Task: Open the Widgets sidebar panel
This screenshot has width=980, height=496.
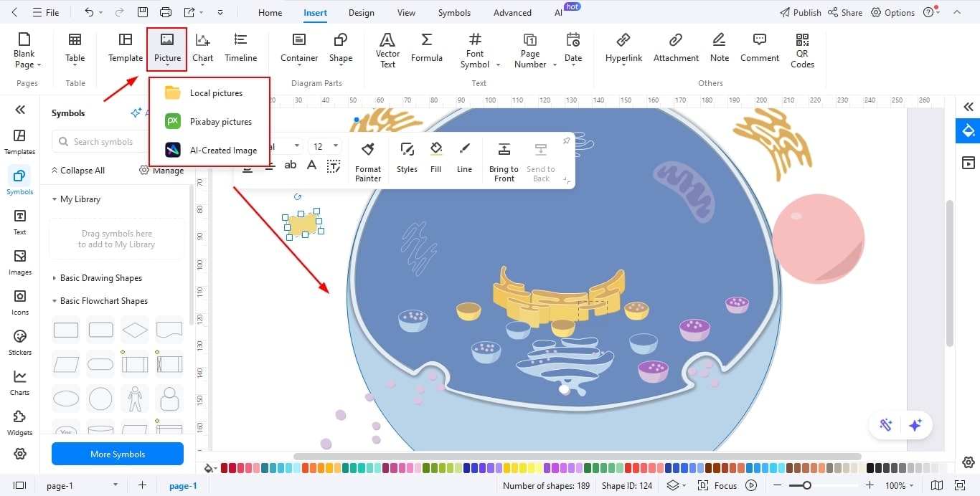Action: tap(20, 423)
